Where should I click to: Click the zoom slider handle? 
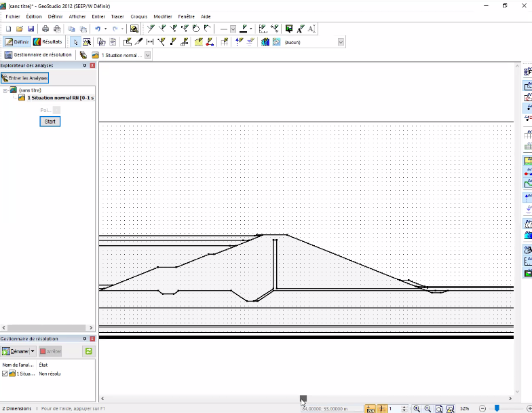[x=497, y=408]
